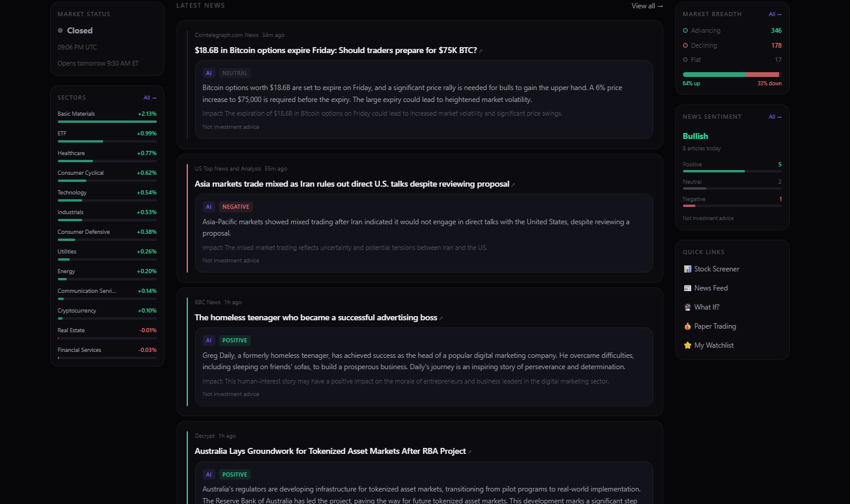
Task: Click the NEGATIVE sentiment tag on Asia article
Action: tap(236, 207)
